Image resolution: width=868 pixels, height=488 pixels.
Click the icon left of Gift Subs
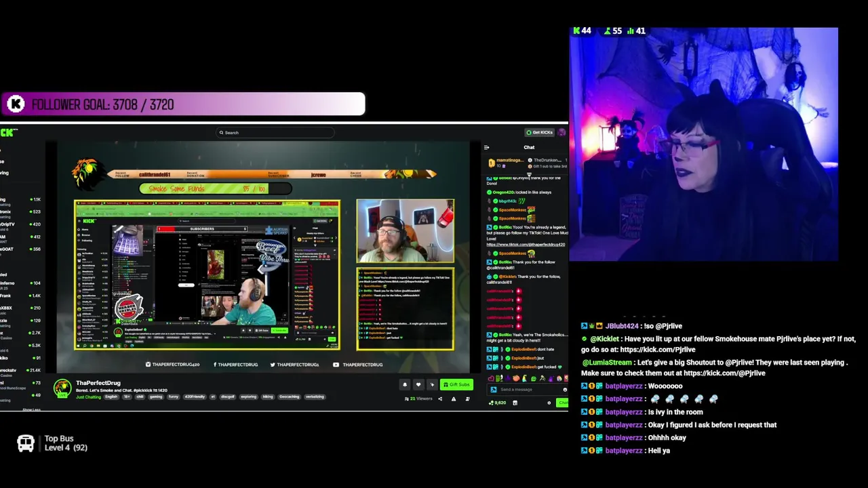432,384
